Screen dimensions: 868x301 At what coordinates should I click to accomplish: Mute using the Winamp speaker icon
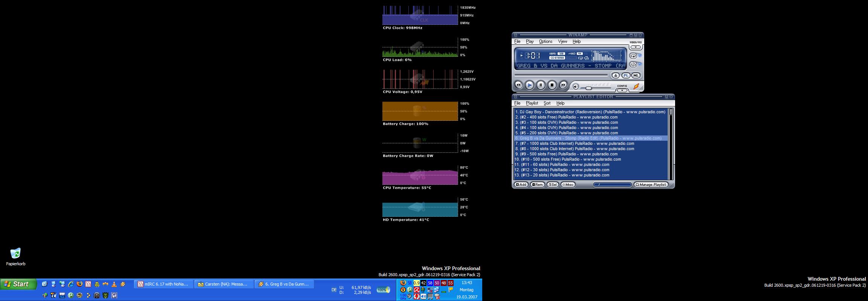(x=576, y=87)
